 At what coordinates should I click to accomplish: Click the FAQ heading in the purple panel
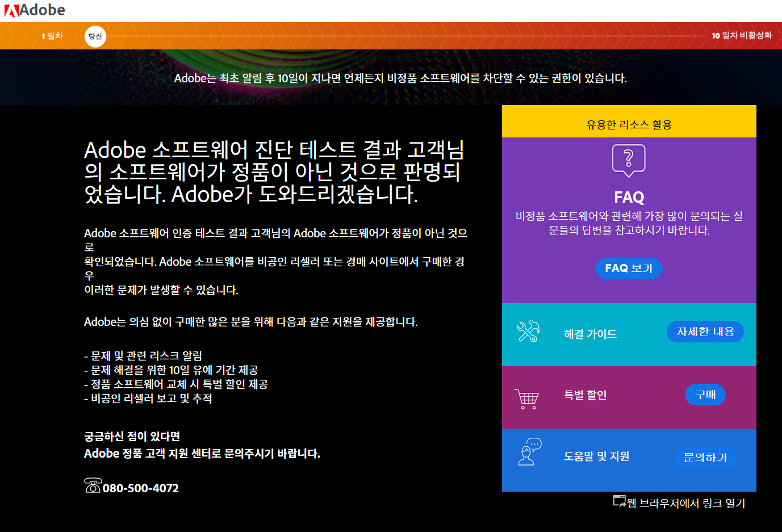(629, 197)
